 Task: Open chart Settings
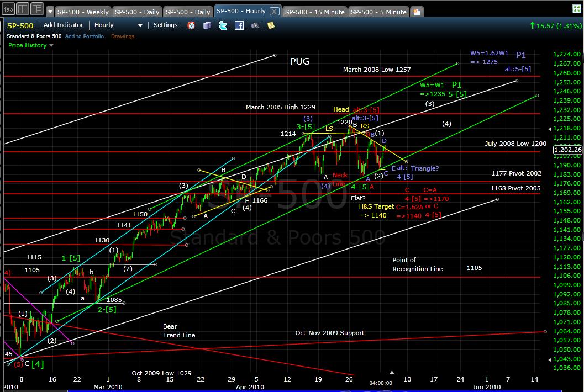coord(165,25)
